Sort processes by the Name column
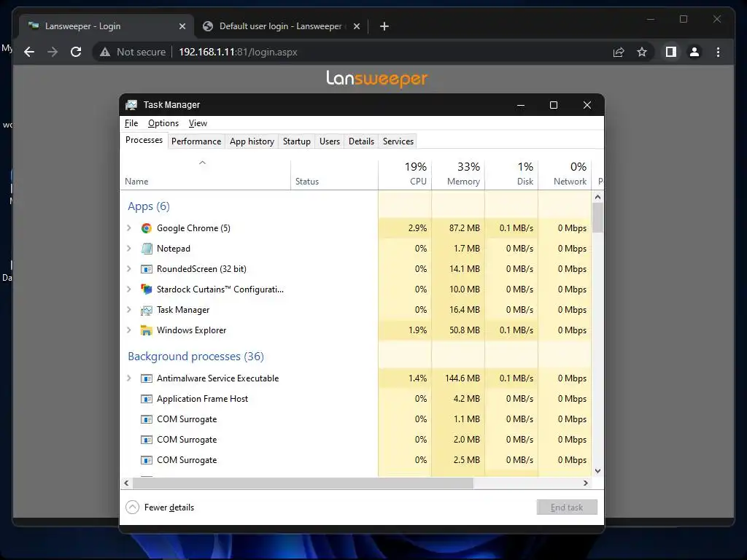This screenshot has width=747, height=560. coord(205,175)
